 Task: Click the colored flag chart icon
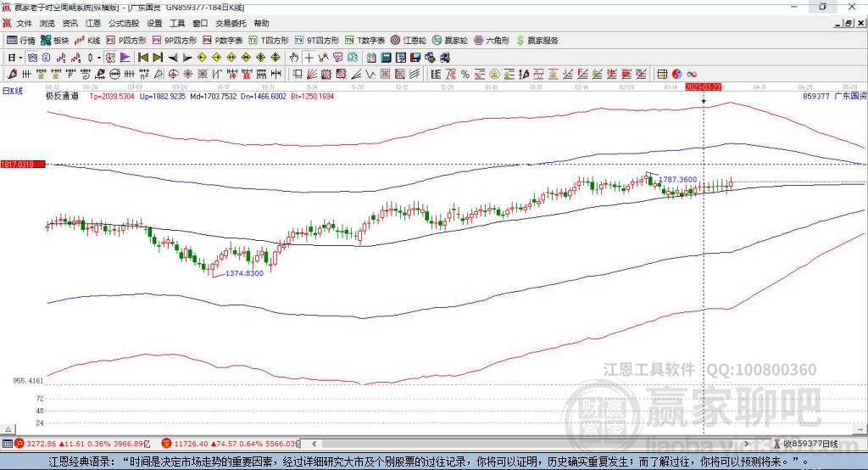coord(125,58)
